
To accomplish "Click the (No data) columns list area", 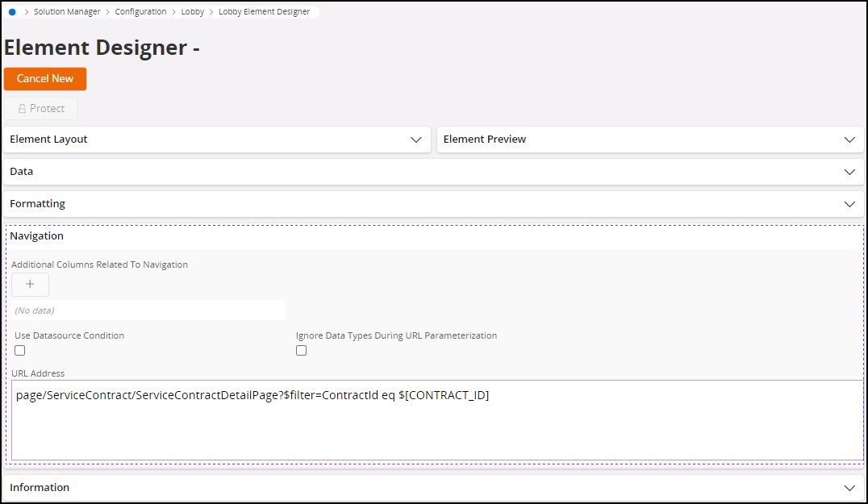I will tap(148, 310).
